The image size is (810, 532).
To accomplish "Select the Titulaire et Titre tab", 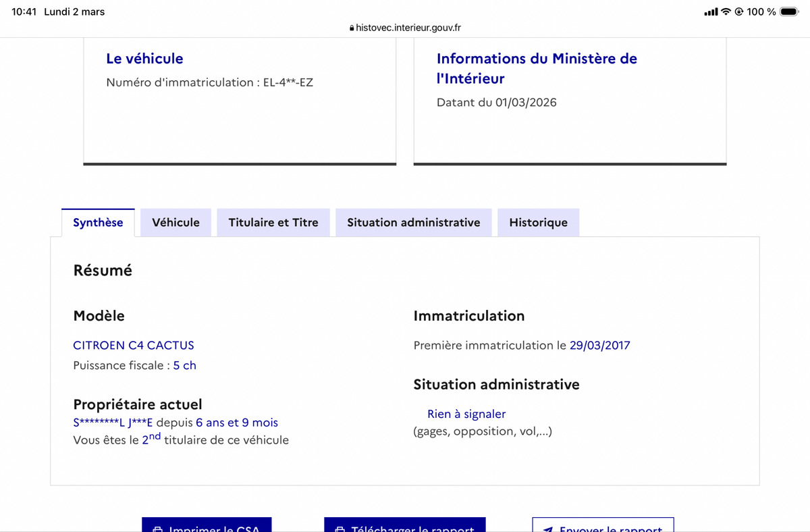I will (273, 222).
